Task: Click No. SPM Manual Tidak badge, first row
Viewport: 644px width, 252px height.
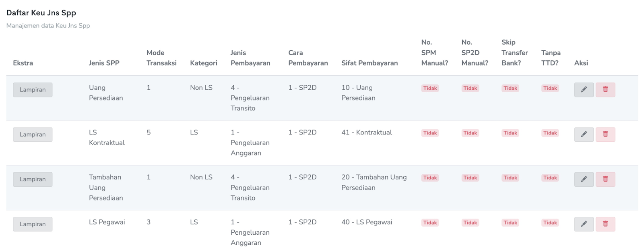Action: (430, 88)
